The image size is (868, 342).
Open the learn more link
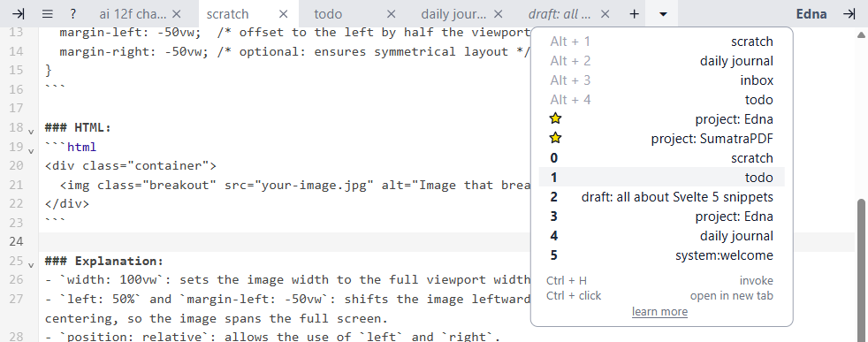[660, 312]
